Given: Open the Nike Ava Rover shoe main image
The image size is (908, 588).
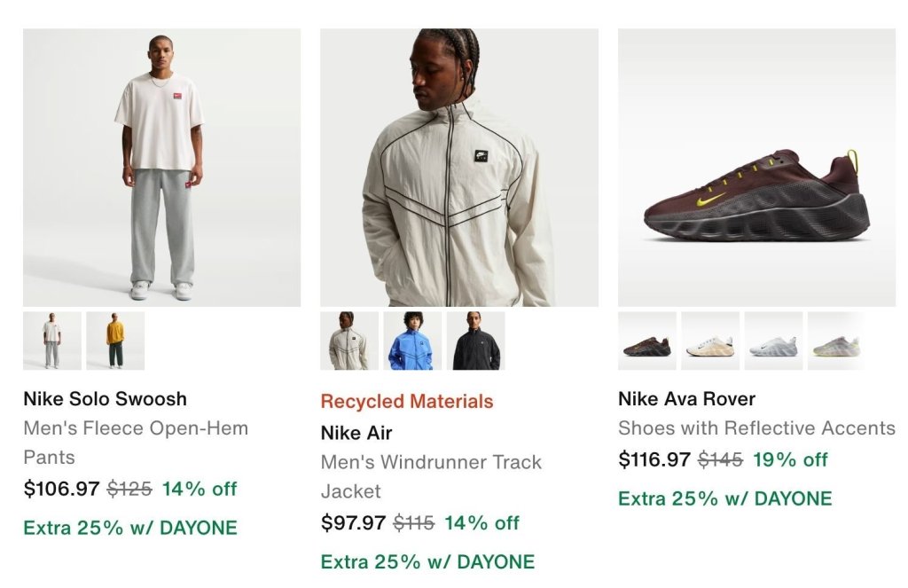Looking at the screenshot, I should pyautogui.click(x=756, y=168).
